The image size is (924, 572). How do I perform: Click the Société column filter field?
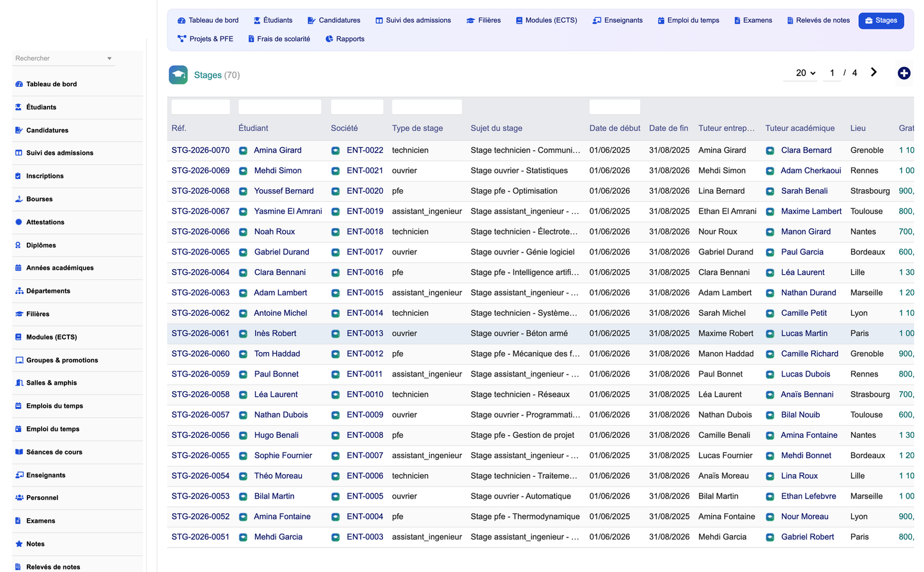[357, 107]
